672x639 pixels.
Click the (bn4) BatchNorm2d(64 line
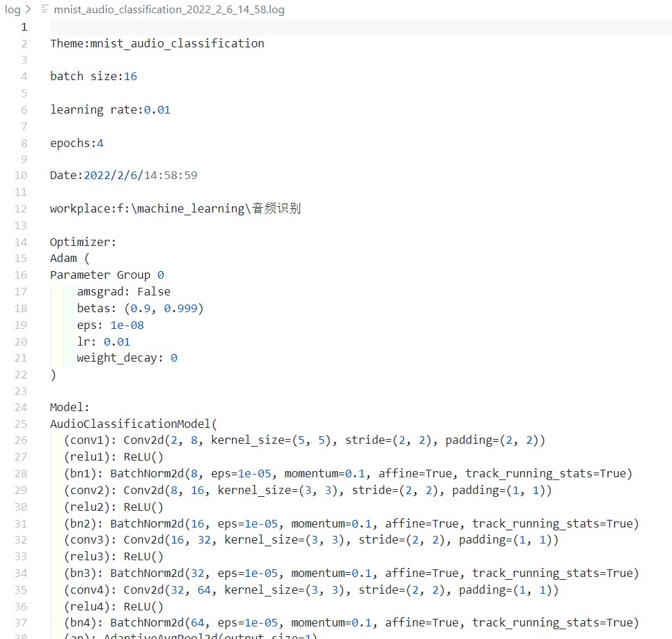[x=352, y=623]
